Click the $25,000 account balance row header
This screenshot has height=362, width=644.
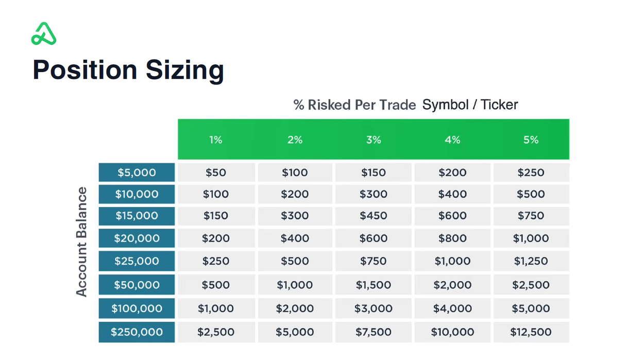[x=137, y=261]
